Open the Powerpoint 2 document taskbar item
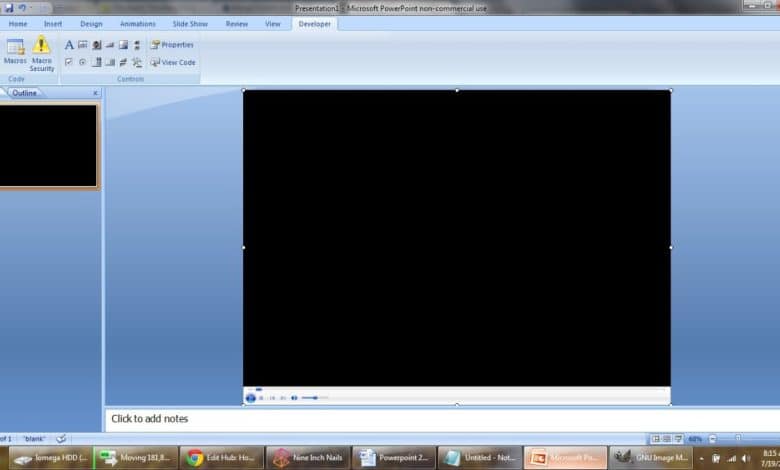Image resolution: width=780 pixels, height=470 pixels. click(x=394, y=458)
